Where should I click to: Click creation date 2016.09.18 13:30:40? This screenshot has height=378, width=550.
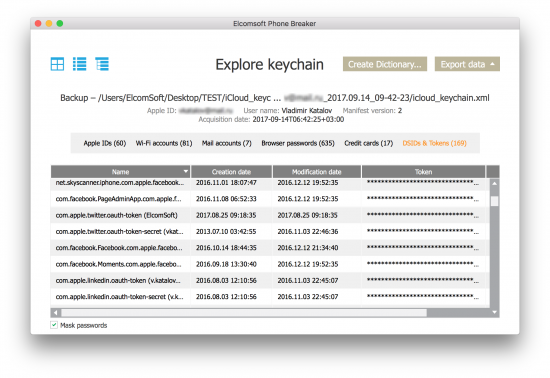(226, 264)
